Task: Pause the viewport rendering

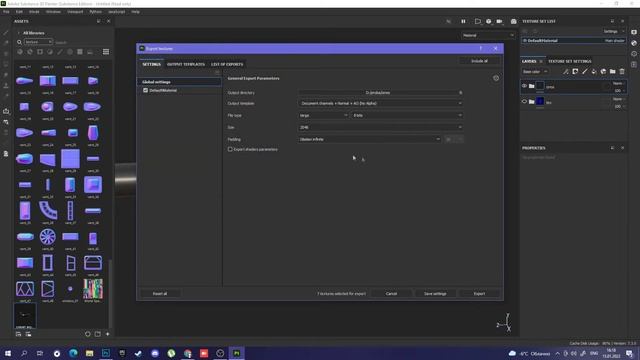Action: pyautogui.click(x=463, y=21)
